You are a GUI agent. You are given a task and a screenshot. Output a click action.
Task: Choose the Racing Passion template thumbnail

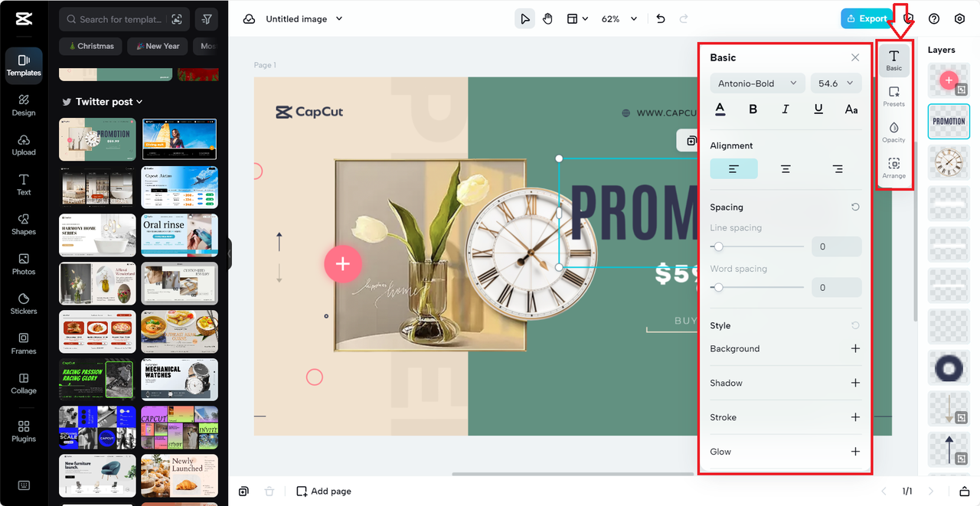coord(97,380)
